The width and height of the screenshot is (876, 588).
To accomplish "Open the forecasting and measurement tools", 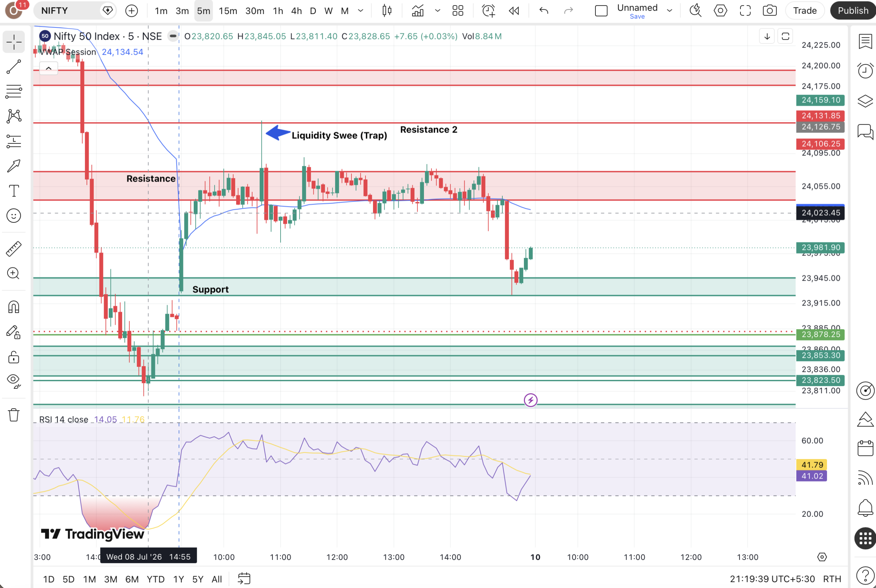I will [x=14, y=141].
